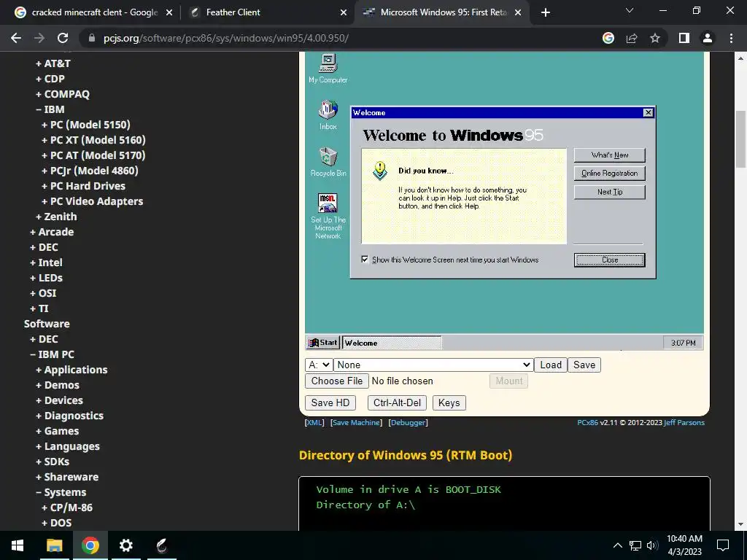The width and height of the screenshot is (747, 560).
Task: Click browser back arrow
Action: pyautogui.click(x=16, y=38)
